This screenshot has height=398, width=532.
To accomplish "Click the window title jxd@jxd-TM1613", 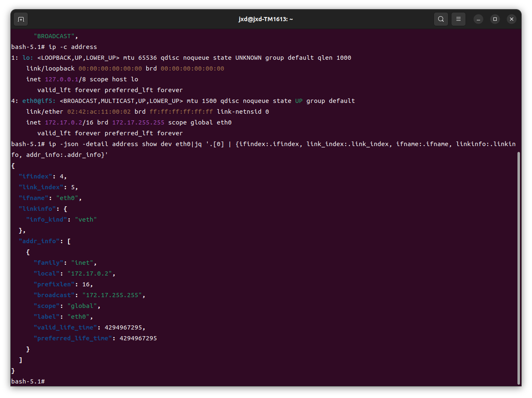I will coord(265,19).
